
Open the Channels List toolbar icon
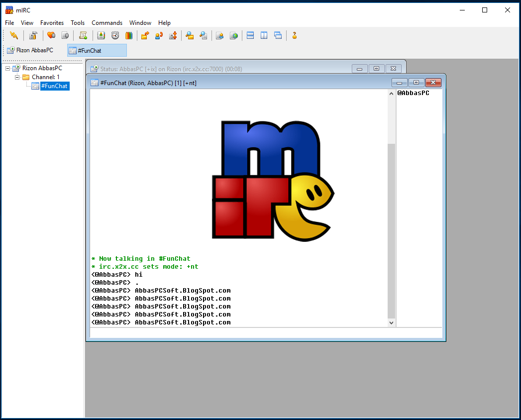(x=66, y=35)
